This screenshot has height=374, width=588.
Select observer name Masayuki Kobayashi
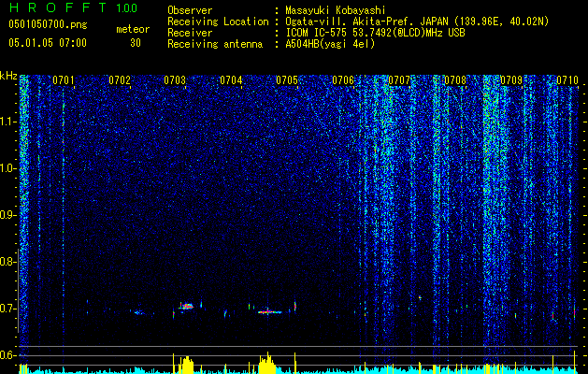pyautogui.click(x=336, y=10)
